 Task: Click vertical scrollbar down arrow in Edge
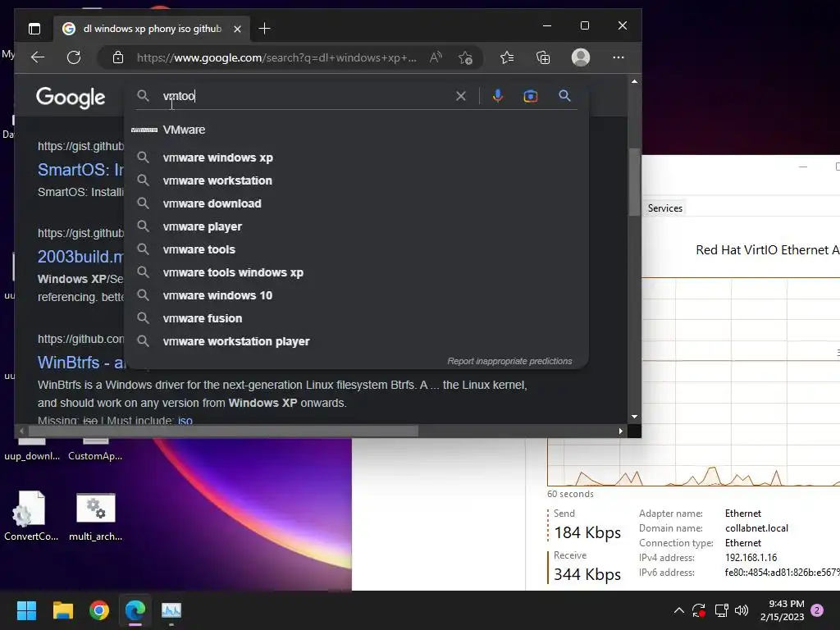(x=634, y=417)
